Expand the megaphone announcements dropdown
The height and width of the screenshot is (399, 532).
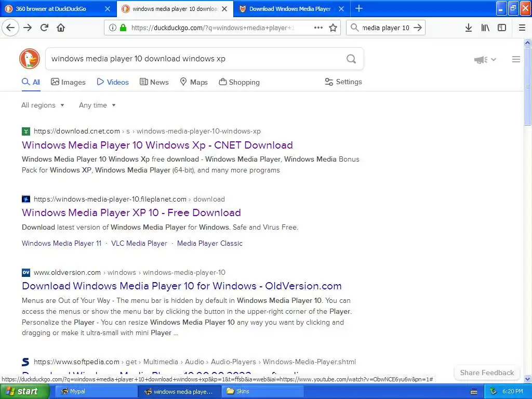tap(485, 60)
